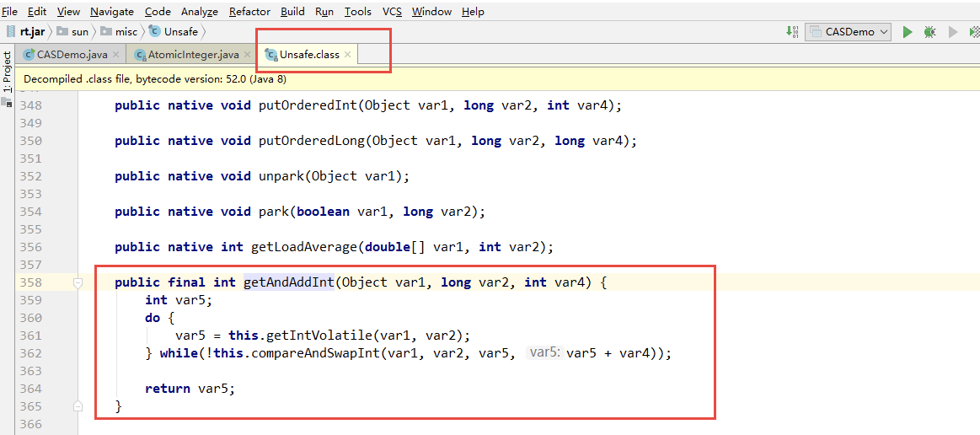Click the compareAndSwapInt call

tap(316, 353)
